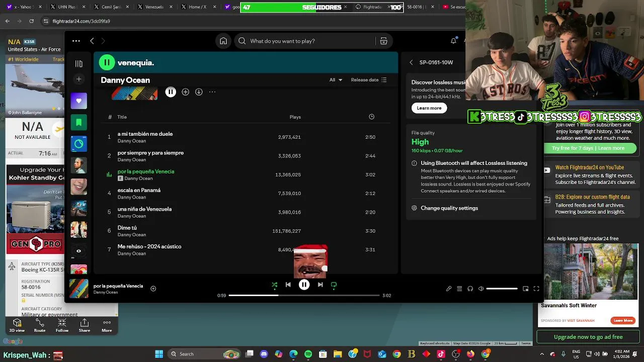
Task: Open connect to device headphones icon
Action: 470,289
